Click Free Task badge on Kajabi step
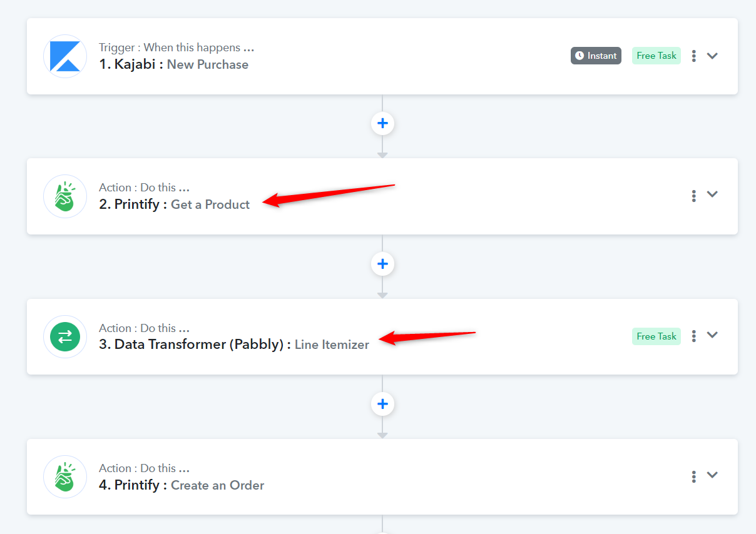Image resolution: width=756 pixels, height=534 pixels. coord(656,56)
